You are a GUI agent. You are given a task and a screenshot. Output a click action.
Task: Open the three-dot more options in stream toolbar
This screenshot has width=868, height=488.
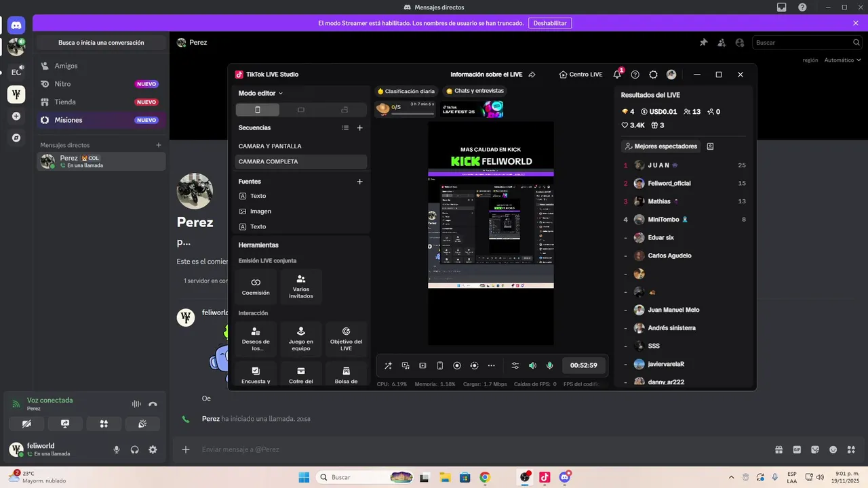coord(491,365)
